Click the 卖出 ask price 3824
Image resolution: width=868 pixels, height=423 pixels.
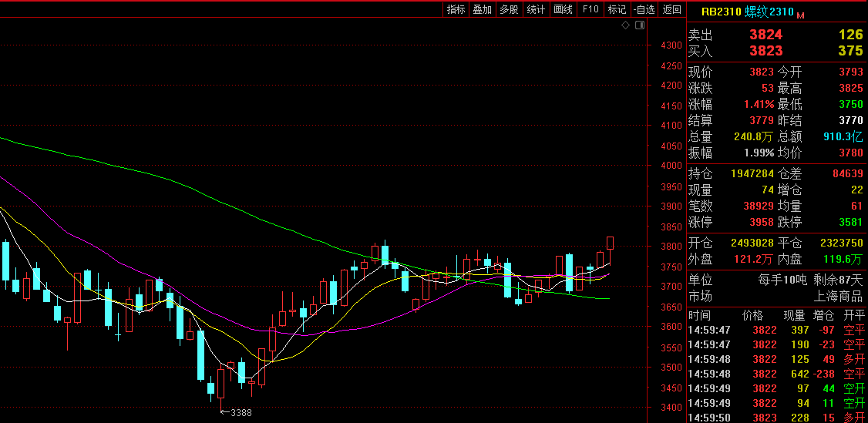pos(765,35)
